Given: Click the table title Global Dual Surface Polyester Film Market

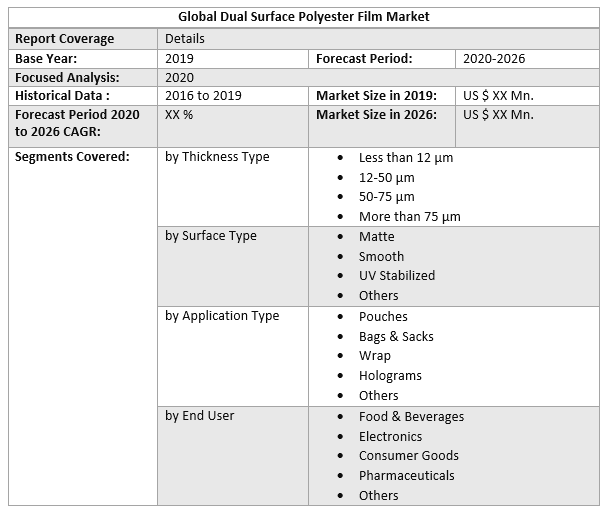Looking at the screenshot, I should coord(304,17).
